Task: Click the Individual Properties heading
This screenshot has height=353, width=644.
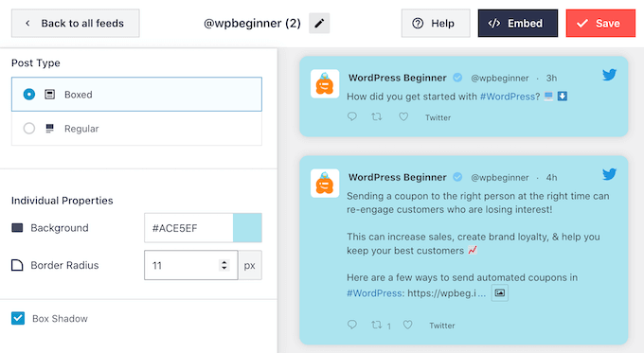Action: pos(62,201)
